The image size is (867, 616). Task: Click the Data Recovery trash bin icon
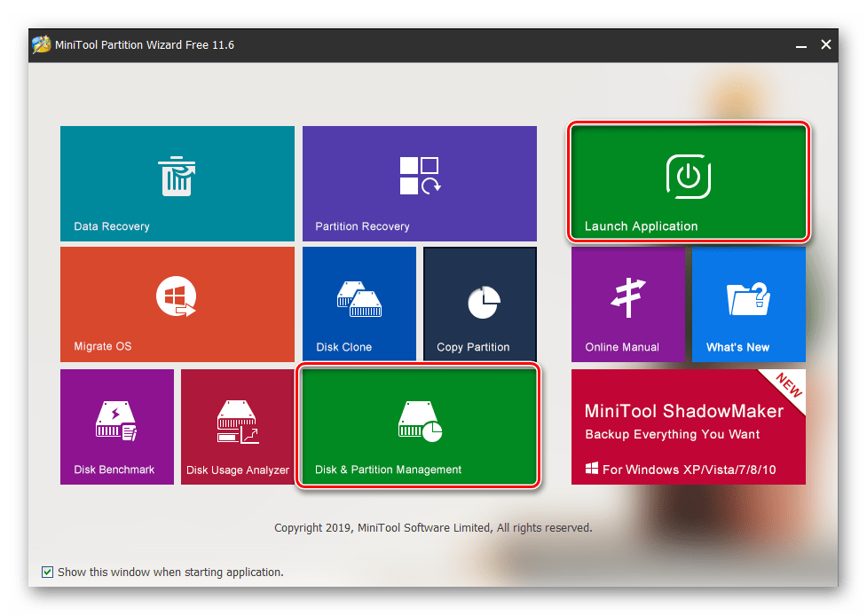177,175
